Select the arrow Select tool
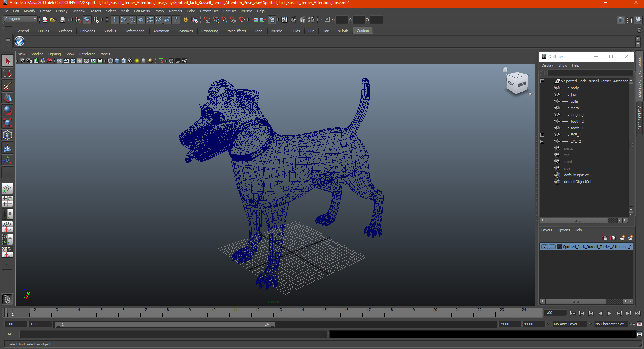Image resolution: width=644 pixels, height=349 pixels. click(7, 61)
